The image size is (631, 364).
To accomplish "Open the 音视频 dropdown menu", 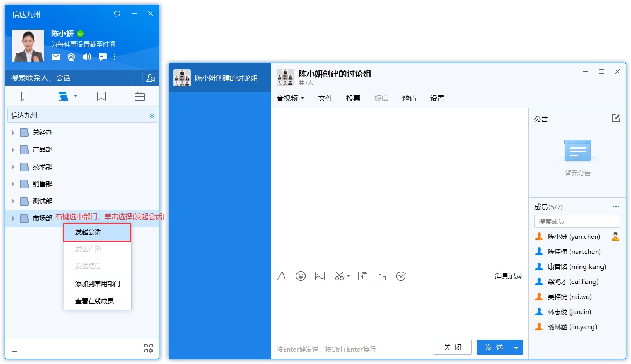I will pos(287,98).
